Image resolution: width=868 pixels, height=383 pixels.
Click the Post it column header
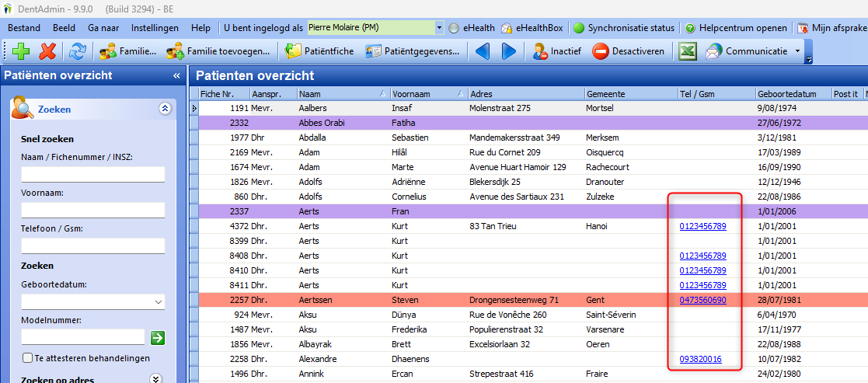coord(846,94)
